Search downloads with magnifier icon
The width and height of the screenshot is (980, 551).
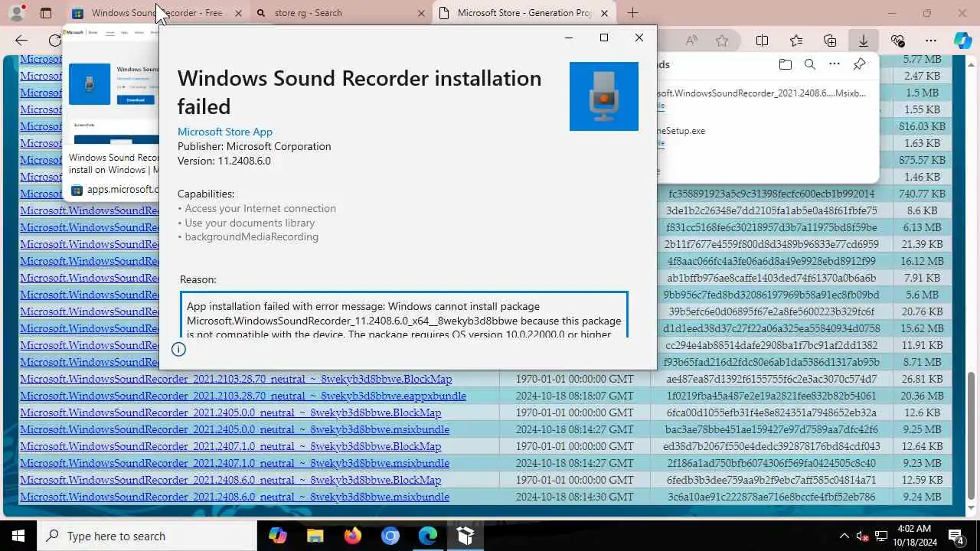pos(809,64)
